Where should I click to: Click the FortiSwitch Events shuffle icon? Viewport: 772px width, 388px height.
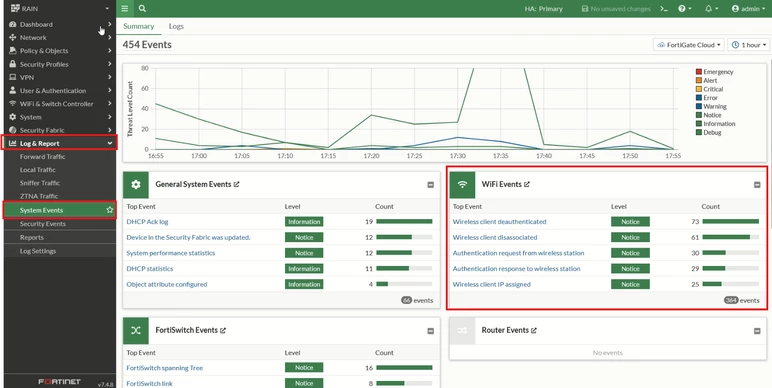[x=136, y=331]
